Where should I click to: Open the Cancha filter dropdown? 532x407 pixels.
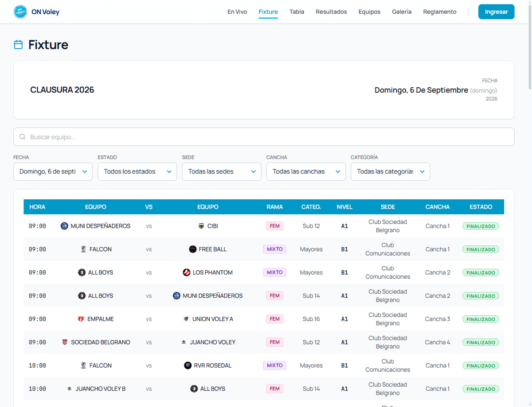306,171
